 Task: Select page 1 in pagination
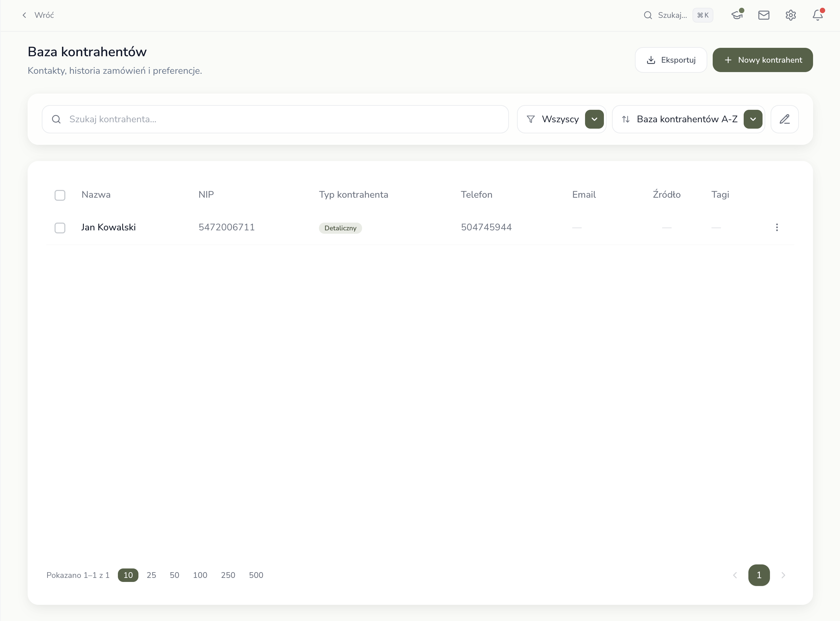point(759,575)
